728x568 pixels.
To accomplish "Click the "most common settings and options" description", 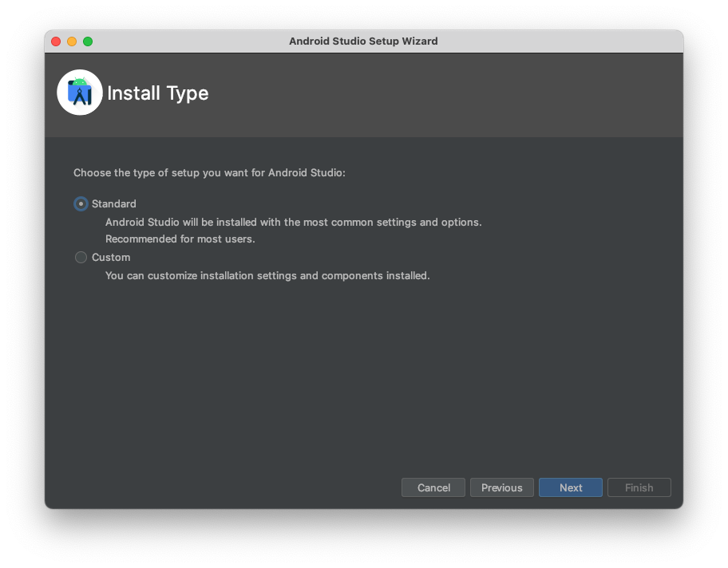I will 294,223.
